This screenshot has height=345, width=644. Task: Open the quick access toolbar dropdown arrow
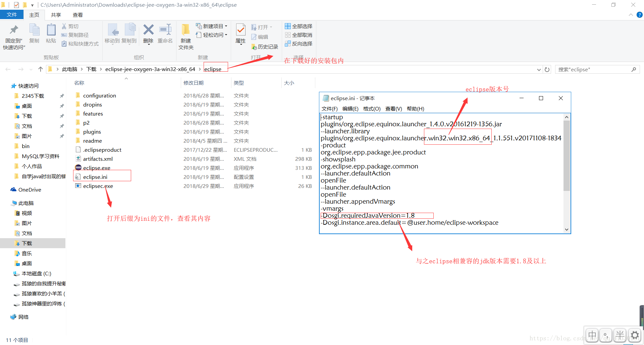click(32, 5)
